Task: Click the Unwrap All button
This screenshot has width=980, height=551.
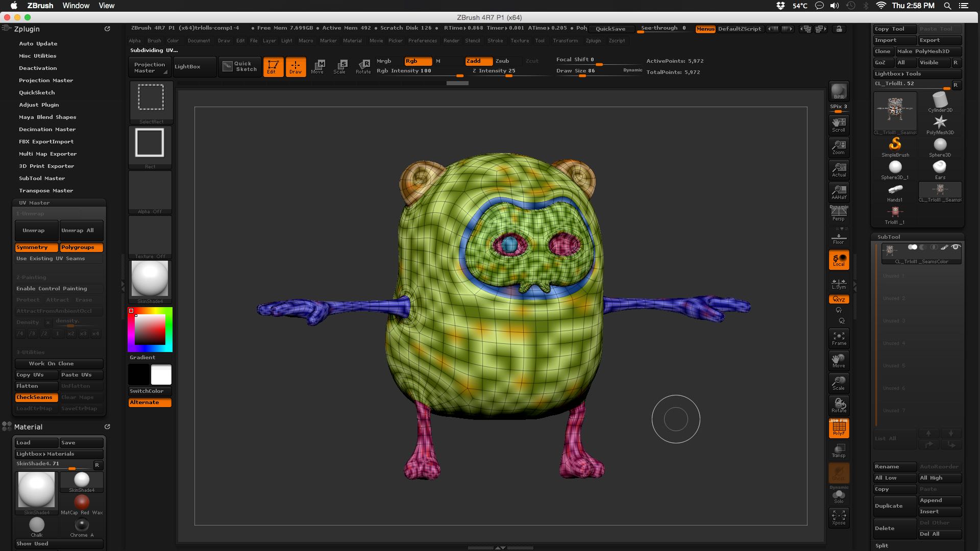Action: (81, 231)
